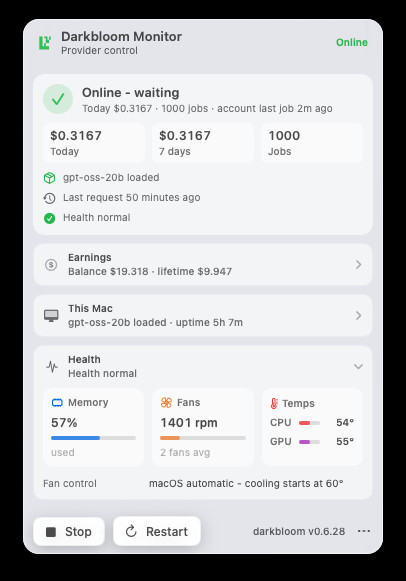Viewport: 406px width, 581px height.
Task: Click the Memory usage progress bar
Action: tap(93, 438)
